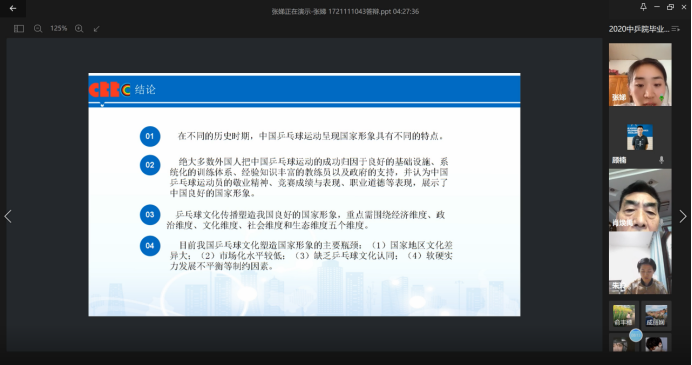
Task: Select the elderly man's video feed
Action: [640, 200]
